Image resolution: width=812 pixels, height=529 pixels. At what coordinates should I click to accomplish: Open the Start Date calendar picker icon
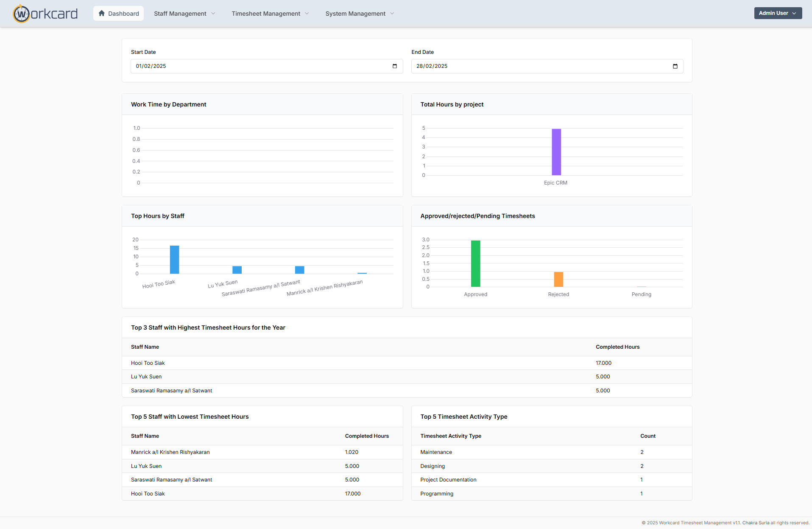(x=394, y=66)
